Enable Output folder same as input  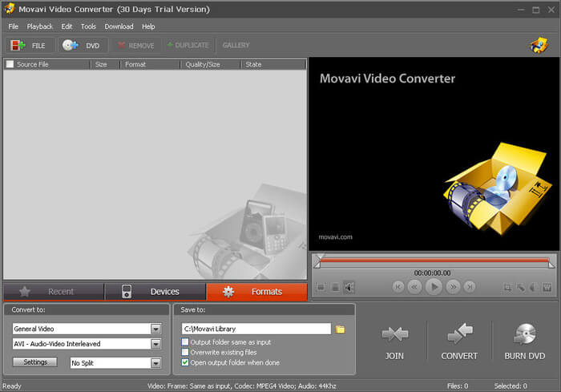[185, 341]
